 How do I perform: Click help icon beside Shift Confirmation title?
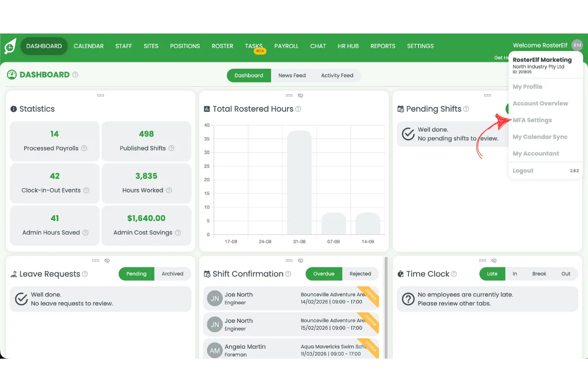click(289, 274)
